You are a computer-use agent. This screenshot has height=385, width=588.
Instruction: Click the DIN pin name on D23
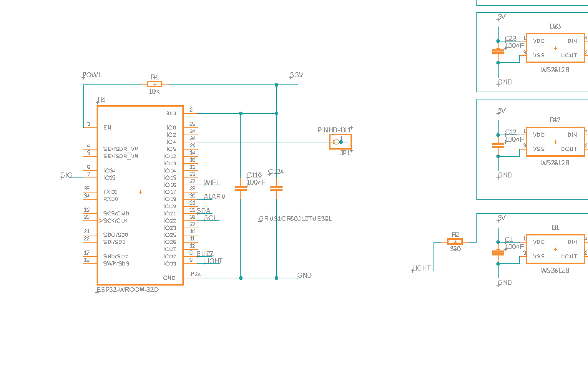[572, 41]
